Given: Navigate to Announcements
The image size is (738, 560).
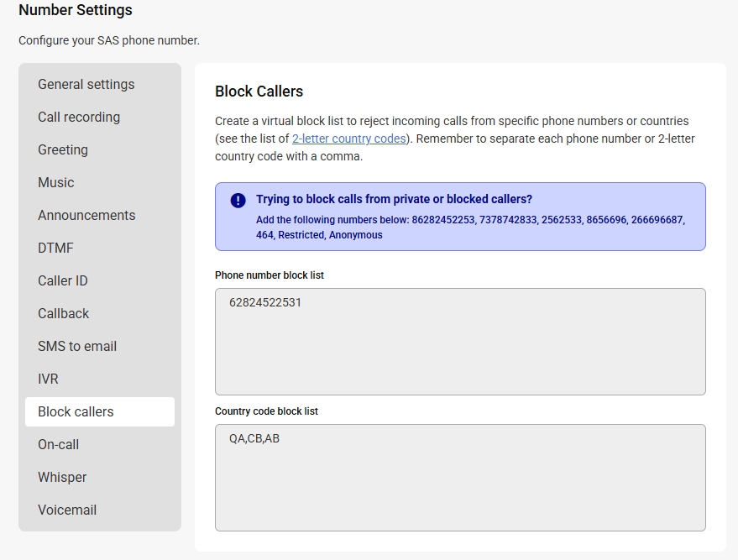Looking at the screenshot, I should [x=86, y=215].
